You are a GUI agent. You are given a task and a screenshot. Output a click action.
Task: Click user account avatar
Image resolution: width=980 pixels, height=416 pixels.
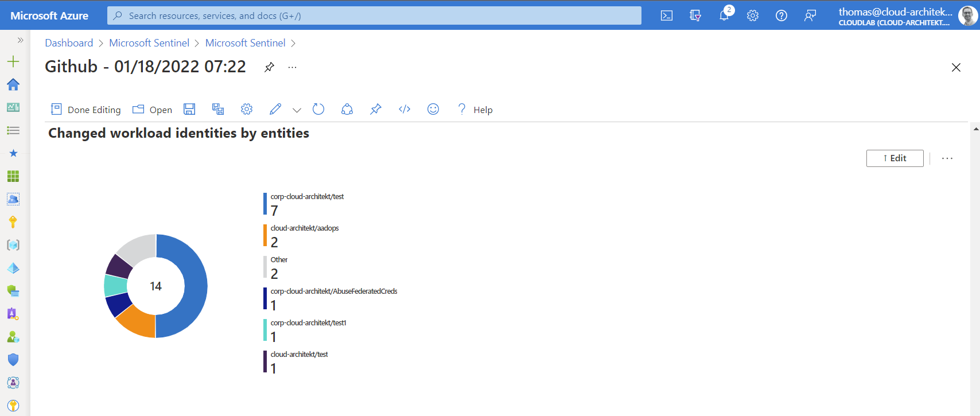[967, 15]
